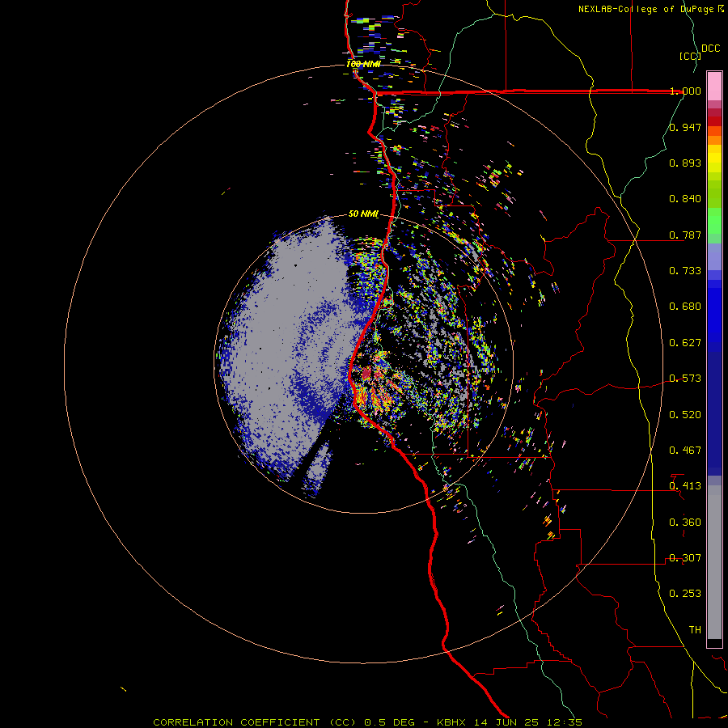Pick the lavender segment of the color bar
Image resolution: width=728 pixels, height=728 pixels.
click(714, 257)
